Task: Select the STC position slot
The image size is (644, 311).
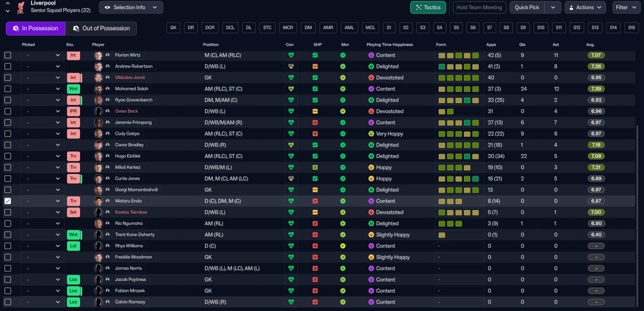Action: point(267,28)
